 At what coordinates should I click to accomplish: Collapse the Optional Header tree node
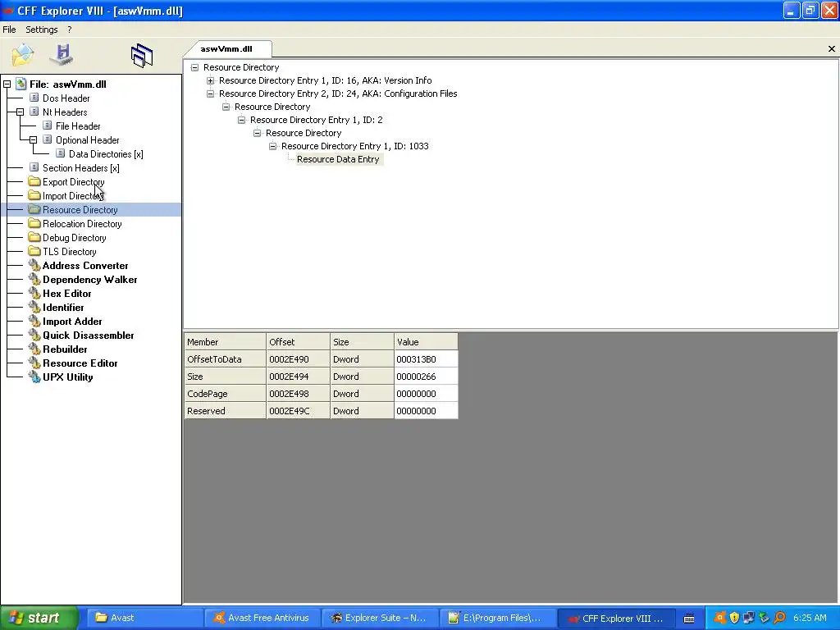33,139
